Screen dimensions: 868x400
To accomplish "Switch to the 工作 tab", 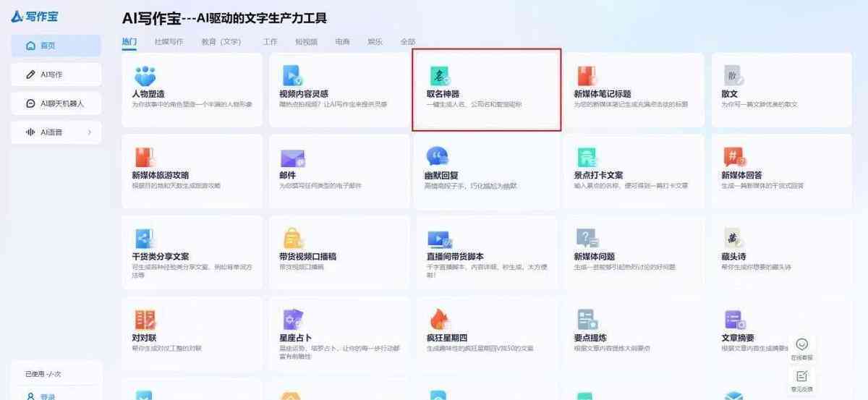I will pyautogui.click(x=271, y=42).
